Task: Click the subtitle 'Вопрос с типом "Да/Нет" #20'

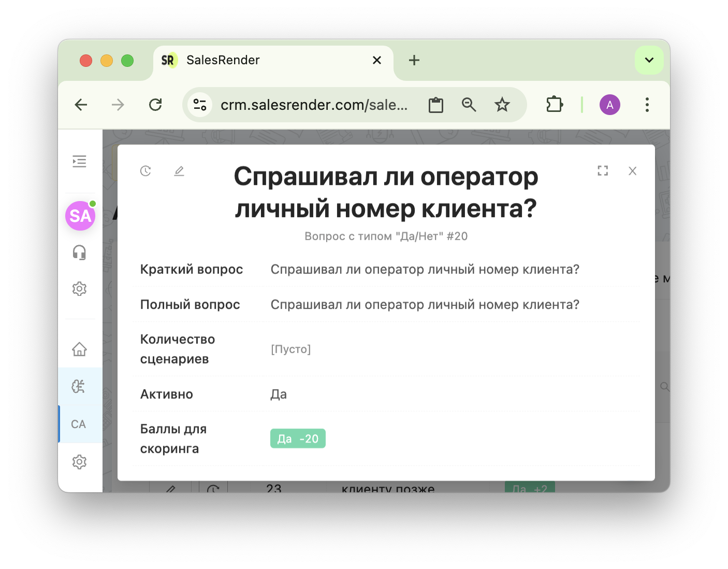Action: click(x=386, y=236)
